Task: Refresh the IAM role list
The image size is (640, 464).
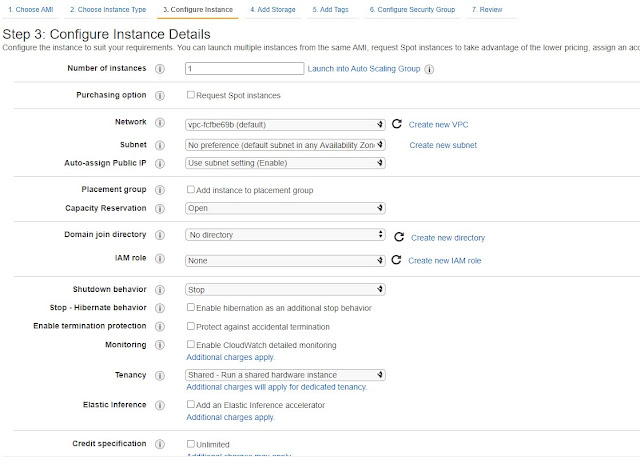Action: point(397,260)
